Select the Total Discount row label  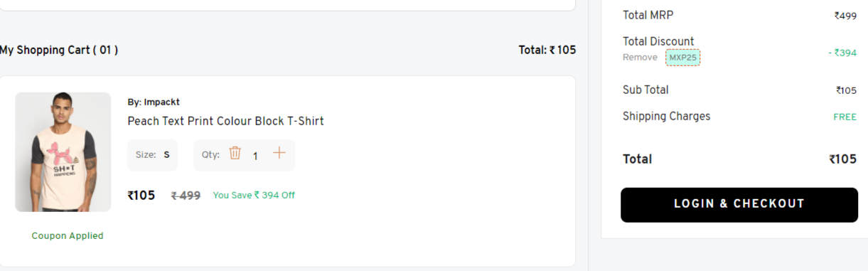[658, 41]
